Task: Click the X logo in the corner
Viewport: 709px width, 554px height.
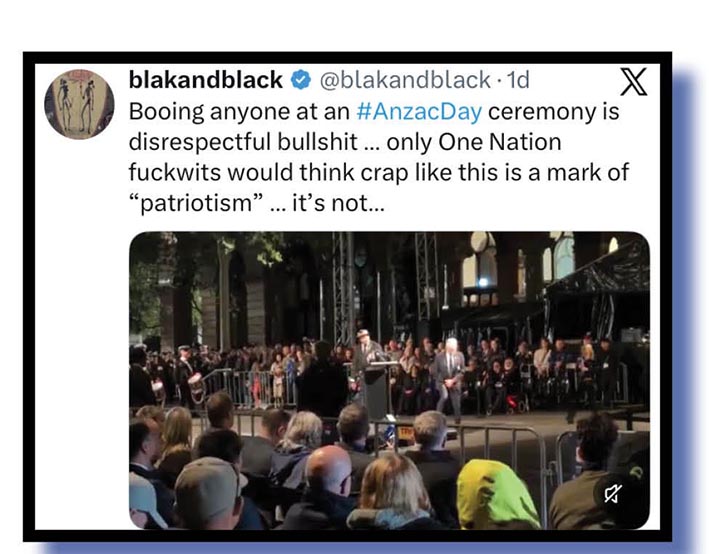Action: (634, 81)
